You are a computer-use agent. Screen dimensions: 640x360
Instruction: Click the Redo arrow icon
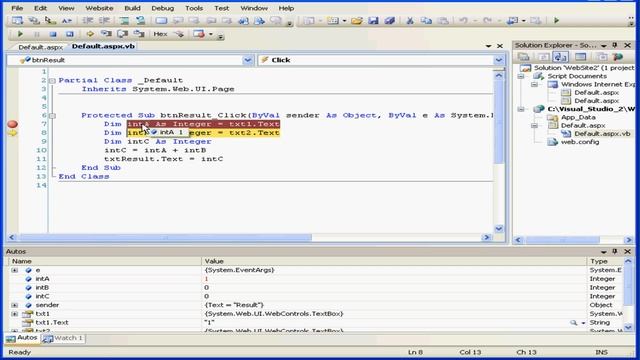[487, 20]
